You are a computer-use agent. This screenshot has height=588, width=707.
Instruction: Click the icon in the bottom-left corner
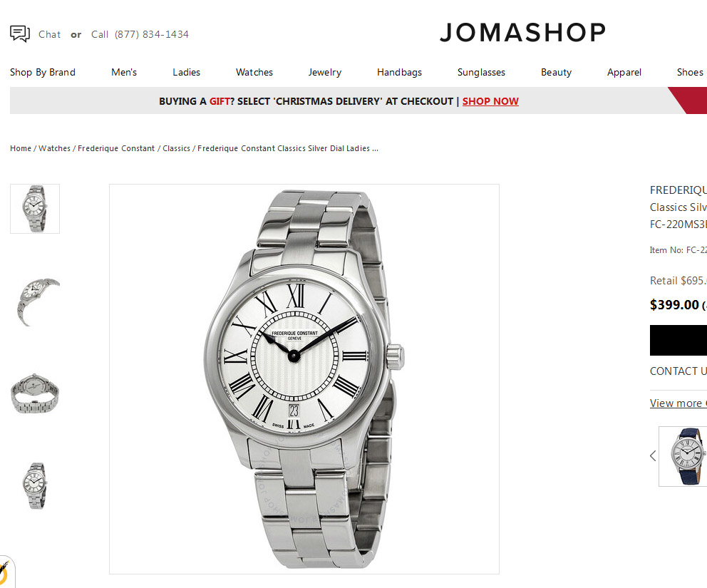[x=4, y=572]
